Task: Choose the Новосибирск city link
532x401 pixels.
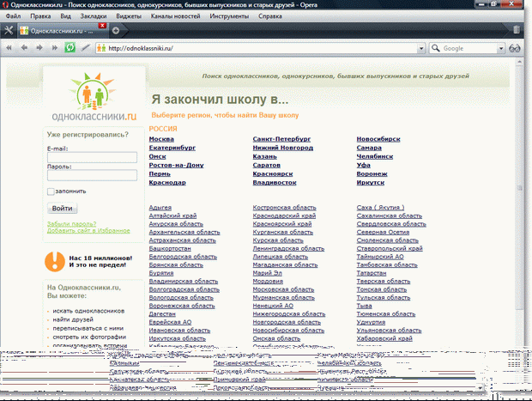Action: click(378, 139)
